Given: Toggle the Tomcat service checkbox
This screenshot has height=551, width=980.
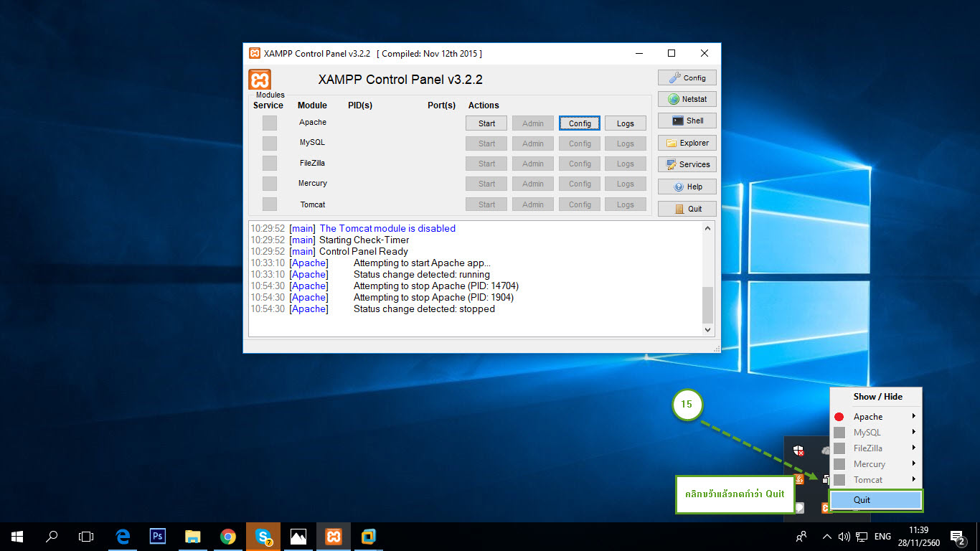Looking at the screenshot, I should click(269, 204).
